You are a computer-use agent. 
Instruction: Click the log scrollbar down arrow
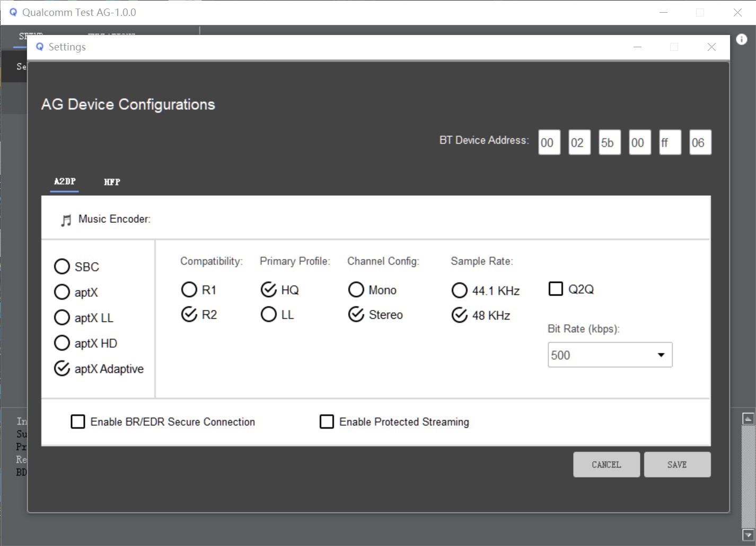pyautogui.click(x=748, y=535)
